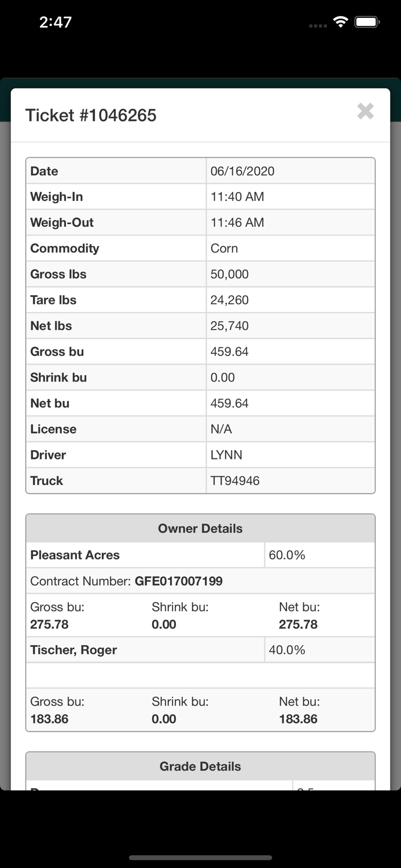Tap the Net lbs value 25,740
Viewport: 401px width, 868px height.
tap(230, 326)
